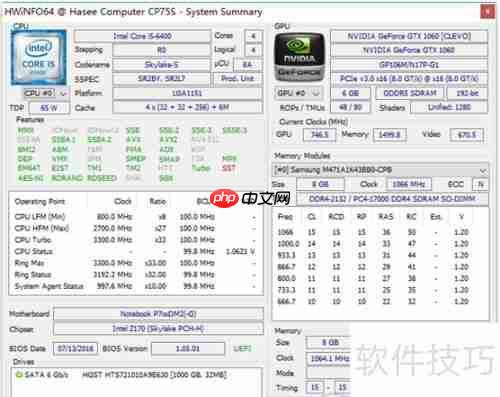The height and width of the screenshot is (397, 500).
Task: Click the Ring Max row
Action: (135, 263)
